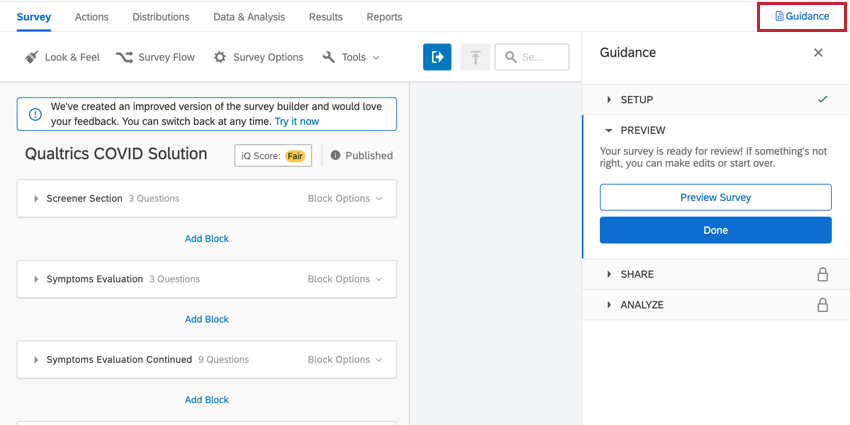
Task: Open the Data & Analysis tab
Action: pyautogui.click(x=249, y=17)
